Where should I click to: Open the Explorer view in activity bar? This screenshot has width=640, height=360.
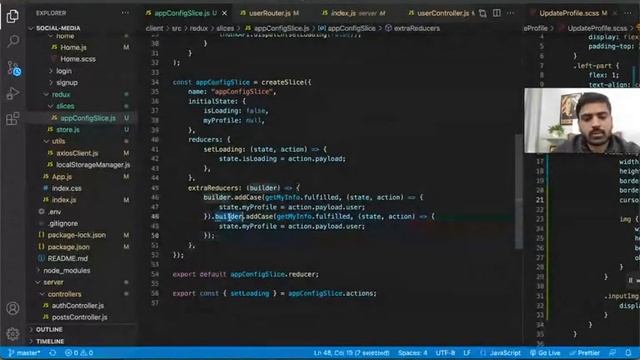pyautogui.click(x=13, y=16)
